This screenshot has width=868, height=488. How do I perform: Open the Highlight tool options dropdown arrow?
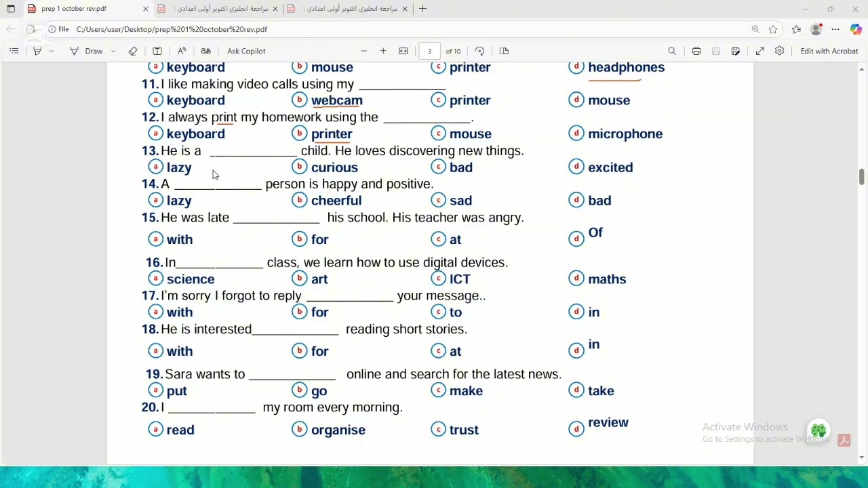tap(52, 51)
